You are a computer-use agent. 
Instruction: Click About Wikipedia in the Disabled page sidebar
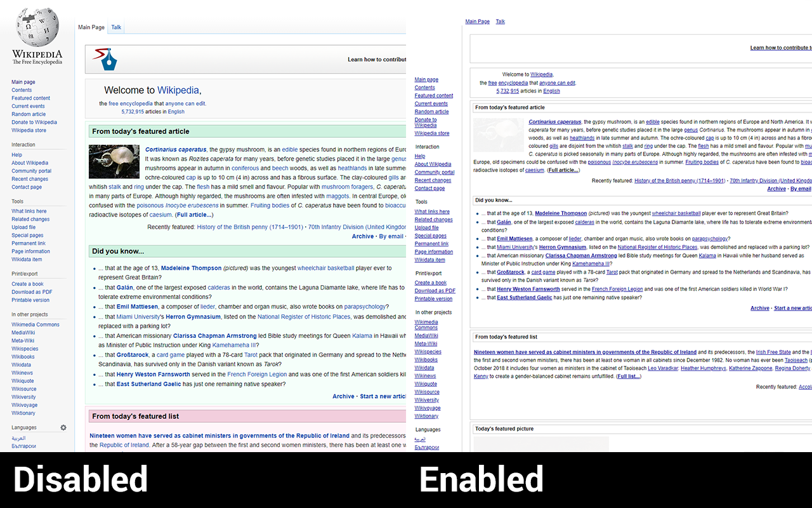point(30,163)
